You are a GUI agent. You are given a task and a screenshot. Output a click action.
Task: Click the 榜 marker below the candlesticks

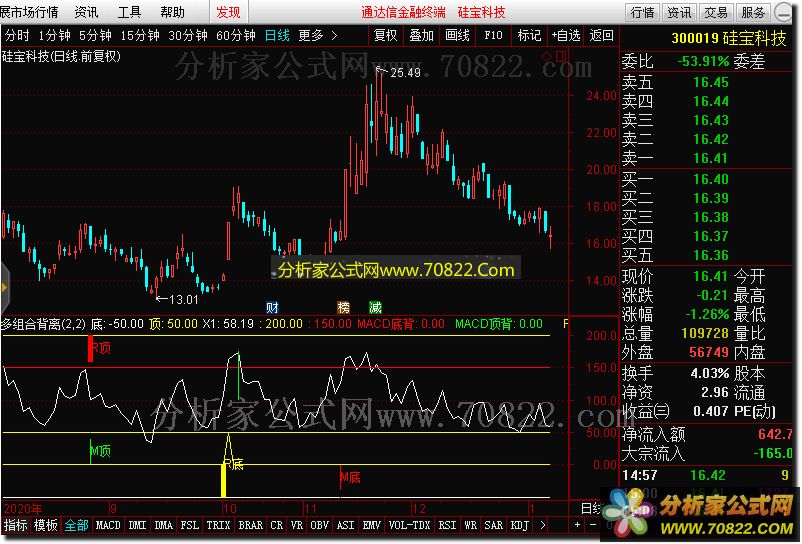tap(344, 307)
